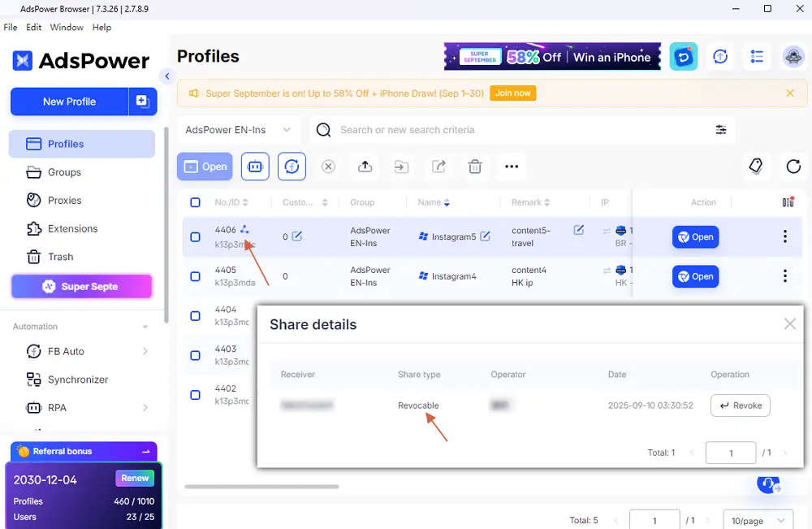Select checkbox for profile 4403
This screenshot has width=812, height=529.
195,355
